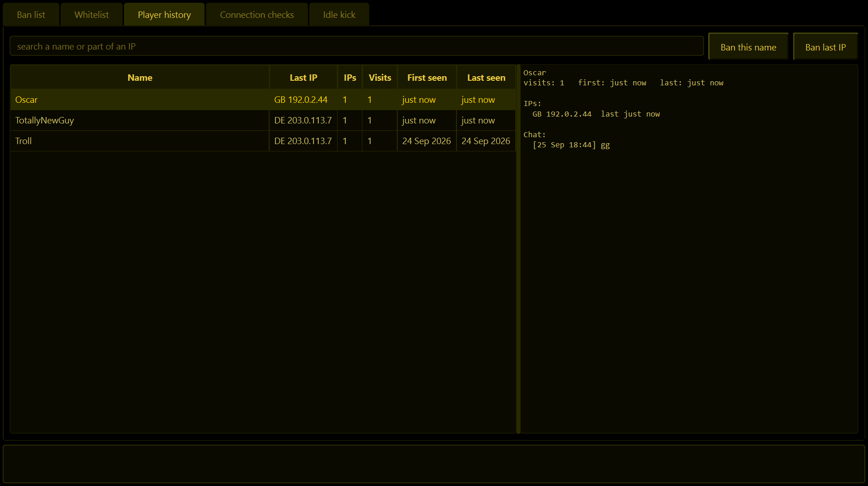The width and height of the screenshot is (868, 486).
Task: Sort by the Last IP column header
Action: point(303,78)
